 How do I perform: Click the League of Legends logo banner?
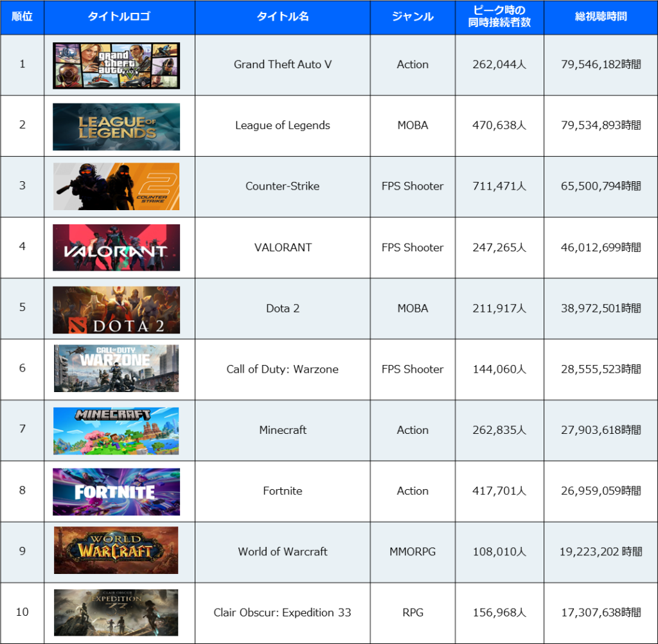point(116,127)
